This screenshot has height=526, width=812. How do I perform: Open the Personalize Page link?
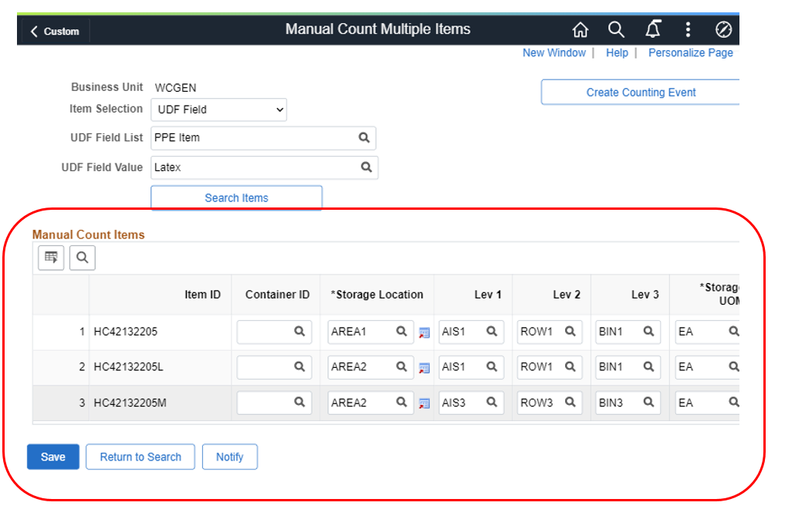tap(690, 52)
